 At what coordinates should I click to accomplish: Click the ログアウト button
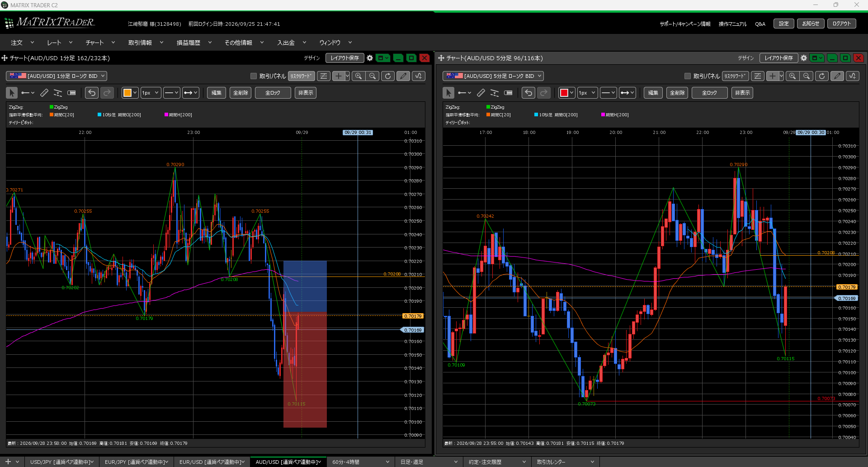click(842, 24)
